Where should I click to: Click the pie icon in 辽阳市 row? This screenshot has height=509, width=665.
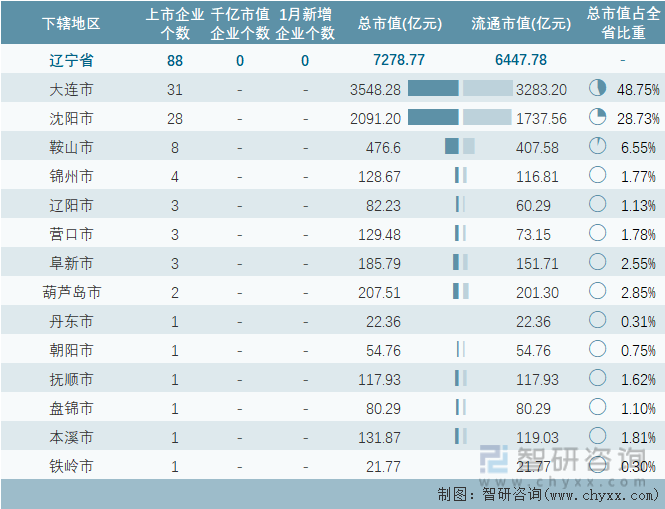coord(597,204)
